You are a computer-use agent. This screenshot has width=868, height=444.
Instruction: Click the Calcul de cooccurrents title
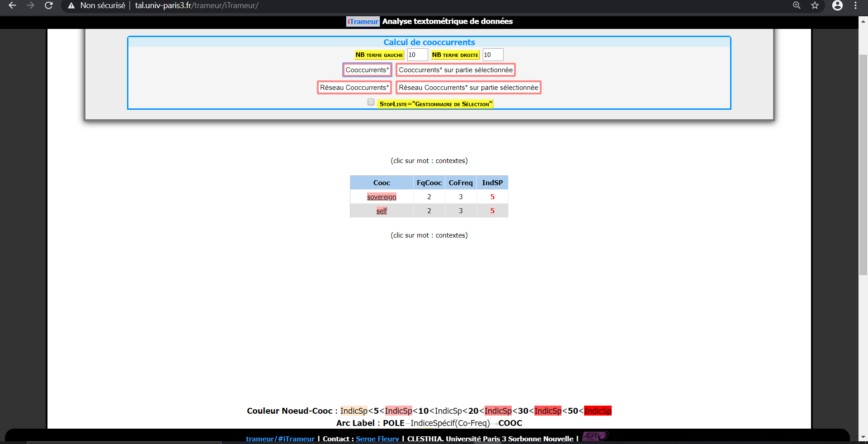pos(429,42)
